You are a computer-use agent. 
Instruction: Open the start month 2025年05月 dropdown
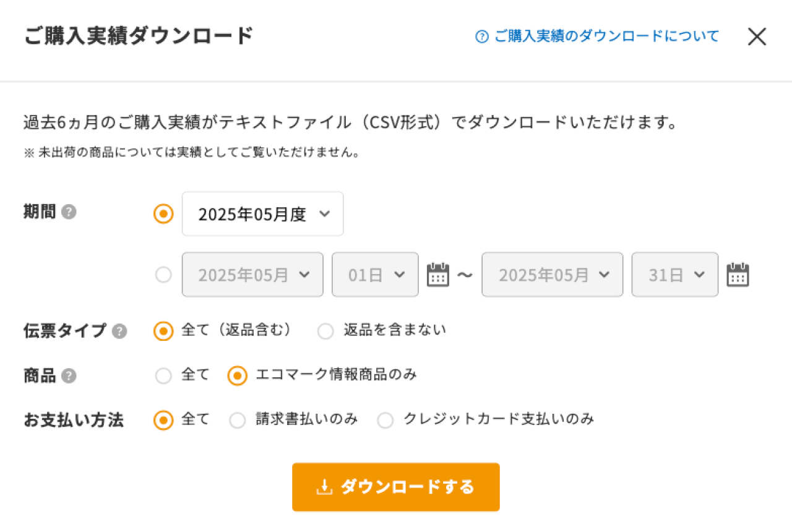click(x=252, y=275)
